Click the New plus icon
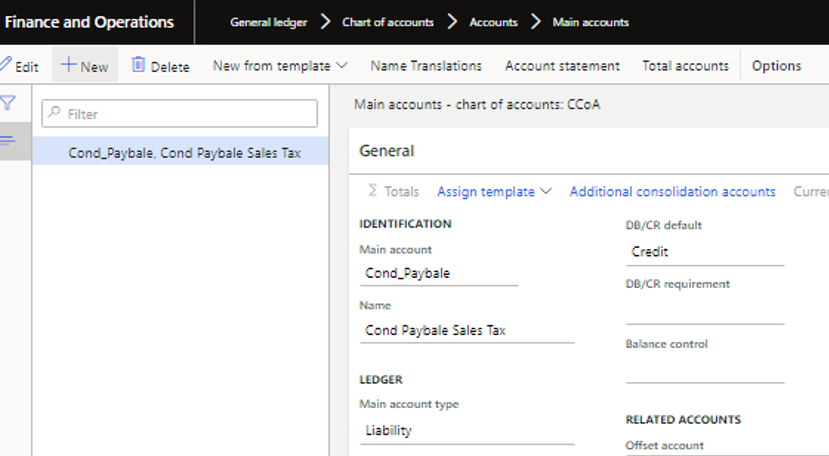The height and width of the screenshot is (456, 829). point(69,66)
